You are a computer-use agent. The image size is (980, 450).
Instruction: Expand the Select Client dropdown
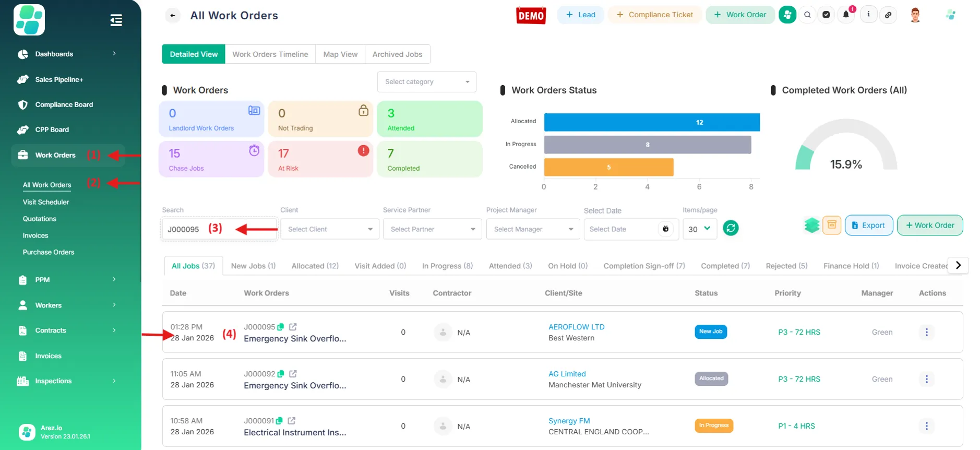click(x=330, y=229)
